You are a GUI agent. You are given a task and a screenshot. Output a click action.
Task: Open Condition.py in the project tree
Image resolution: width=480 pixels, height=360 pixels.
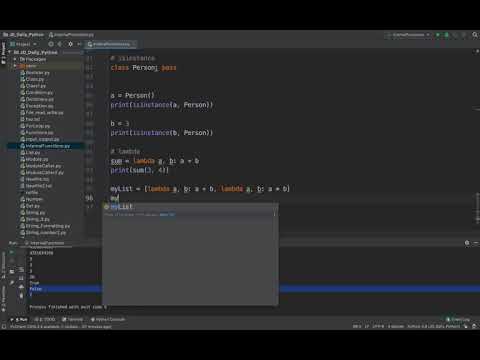pyautogui.click(x=36, y=92)
